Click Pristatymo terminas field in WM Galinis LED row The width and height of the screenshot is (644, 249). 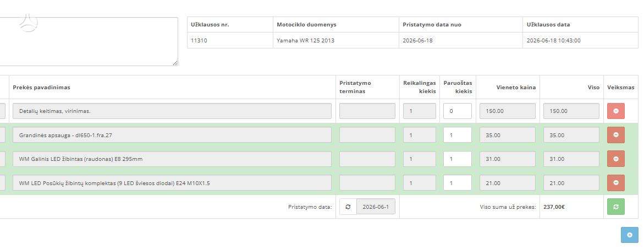coord(367,159)
